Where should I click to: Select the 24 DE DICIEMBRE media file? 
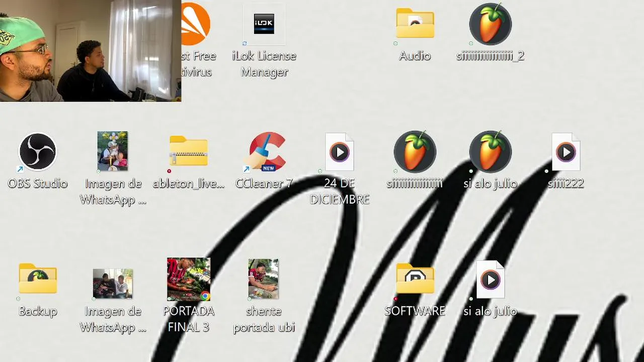[x=340, y=152]
